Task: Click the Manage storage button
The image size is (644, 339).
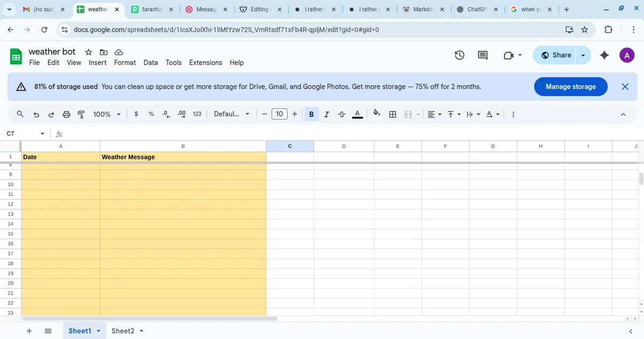Action: [570, 86]
